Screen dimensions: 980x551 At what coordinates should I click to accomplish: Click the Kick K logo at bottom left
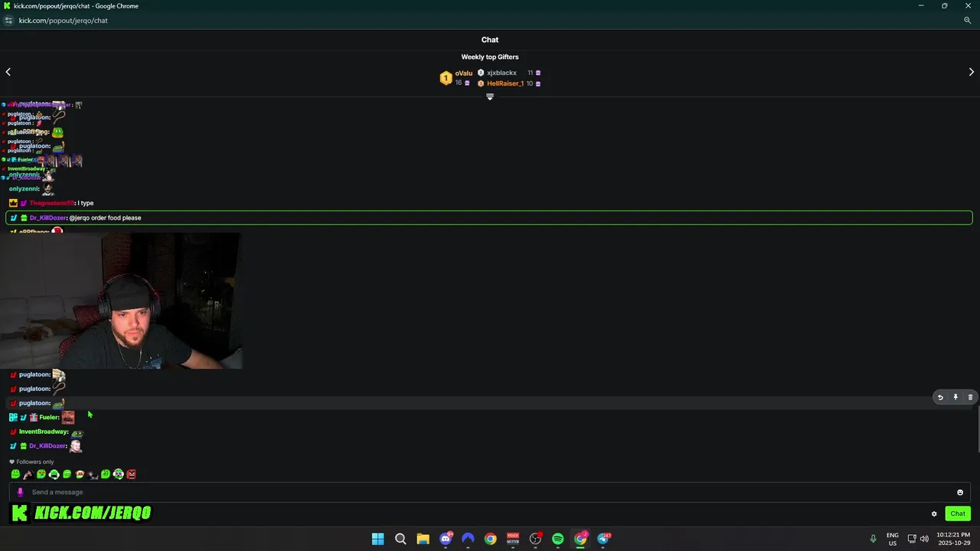click(x=20, y=513)
